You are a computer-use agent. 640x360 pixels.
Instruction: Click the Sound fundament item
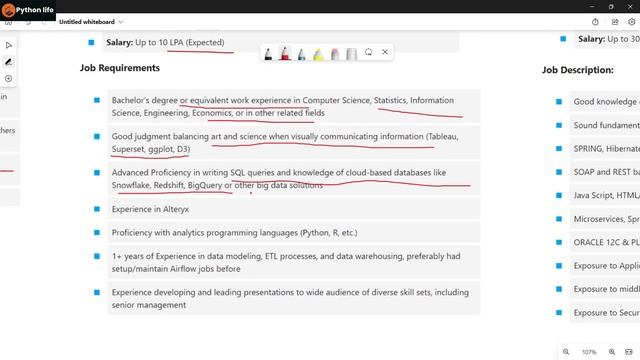[607, 125]
